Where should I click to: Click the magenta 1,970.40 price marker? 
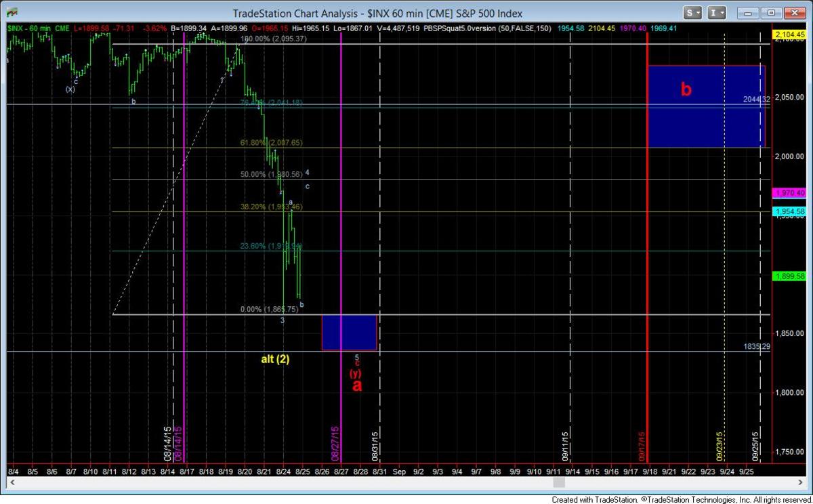coord(790,193)
